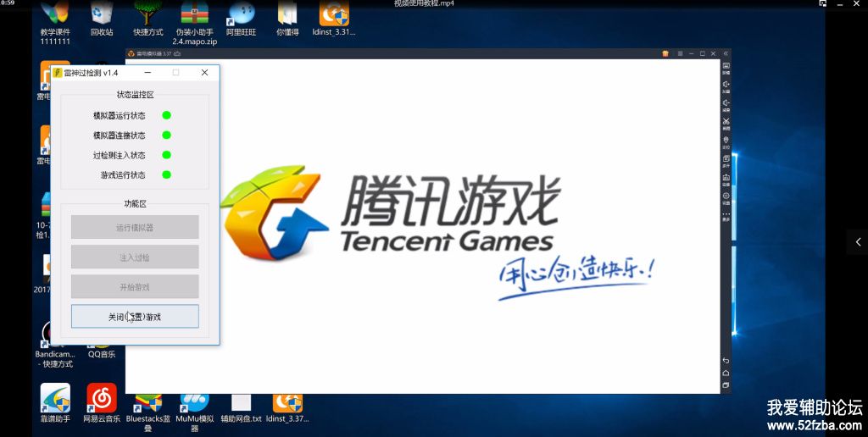The width and height of the screenshot is (868, 437).
Task: Select 你懂得 folder icon
Action: 287,19
